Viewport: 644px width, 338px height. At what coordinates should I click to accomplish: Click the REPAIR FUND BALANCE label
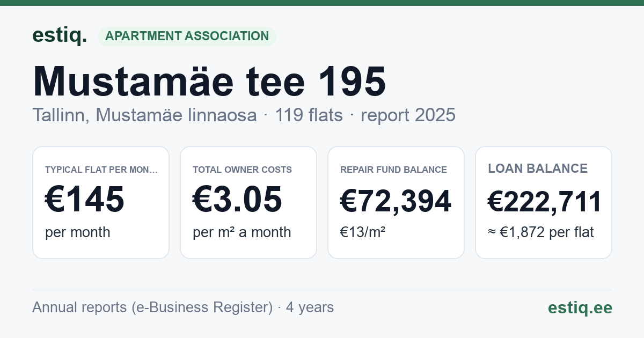(x=394, y=170)
